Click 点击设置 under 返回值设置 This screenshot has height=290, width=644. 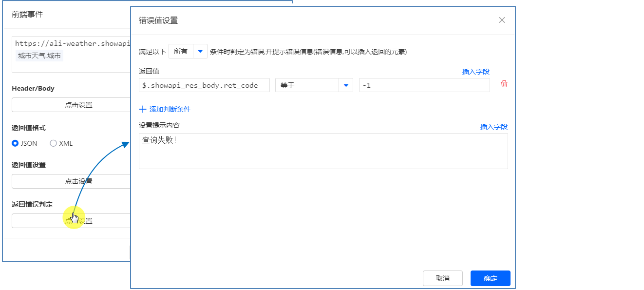coord(71,181)
